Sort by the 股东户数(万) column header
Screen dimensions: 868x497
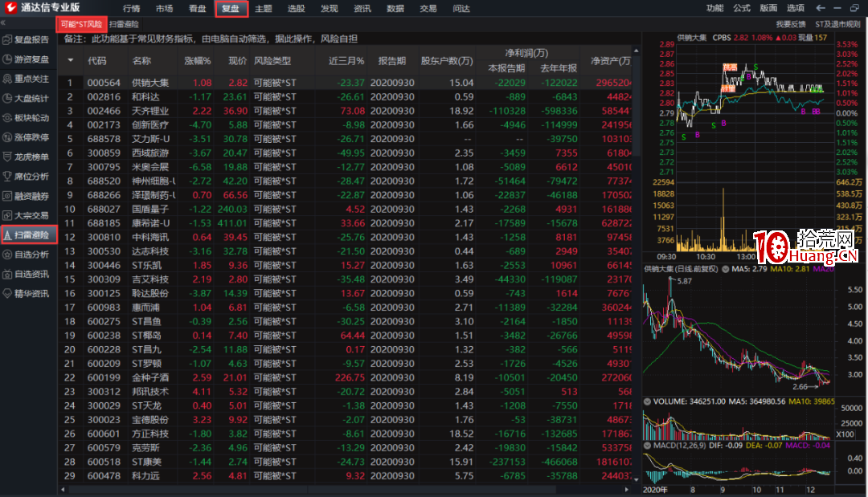[x=447, y=60]
